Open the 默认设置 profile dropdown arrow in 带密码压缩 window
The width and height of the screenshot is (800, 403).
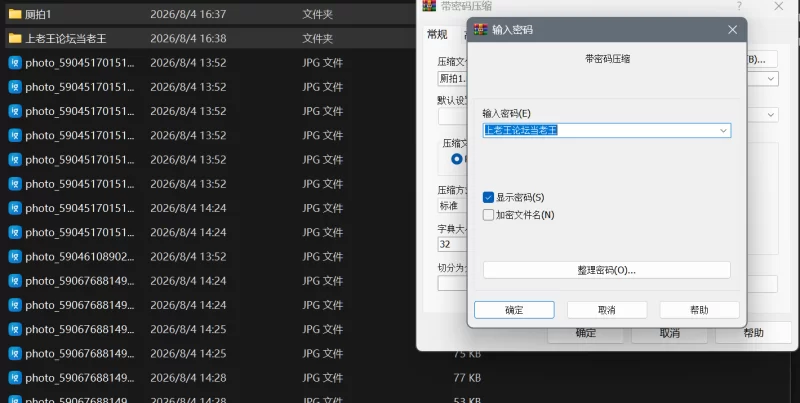pyautogui.click(x=771, y=115)
